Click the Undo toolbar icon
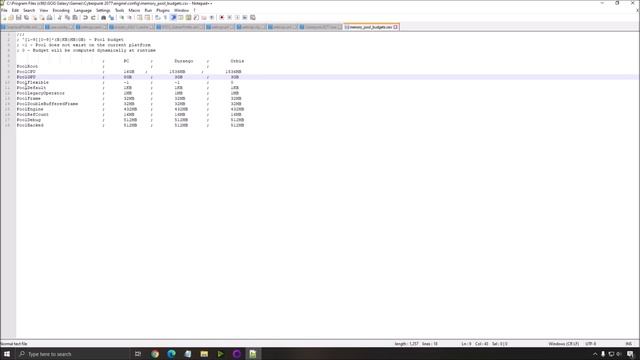Viewport: 640px width, 360px height. point(85,18)
